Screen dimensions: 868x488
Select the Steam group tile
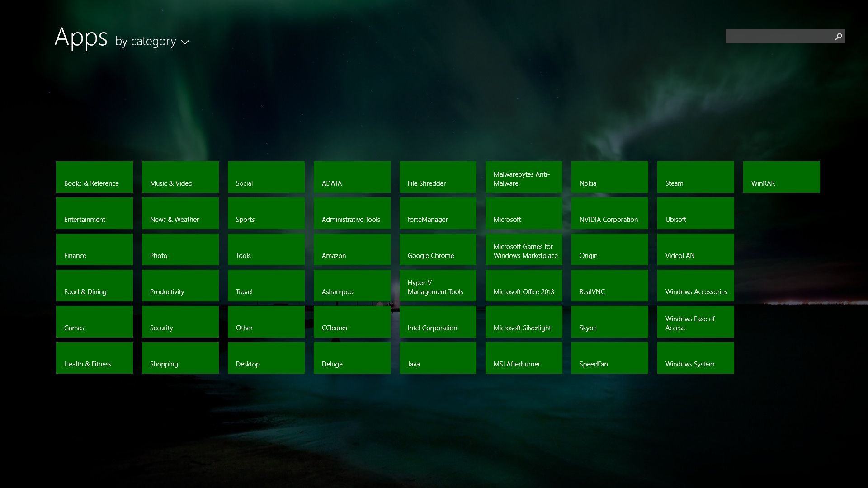[696, 177]
